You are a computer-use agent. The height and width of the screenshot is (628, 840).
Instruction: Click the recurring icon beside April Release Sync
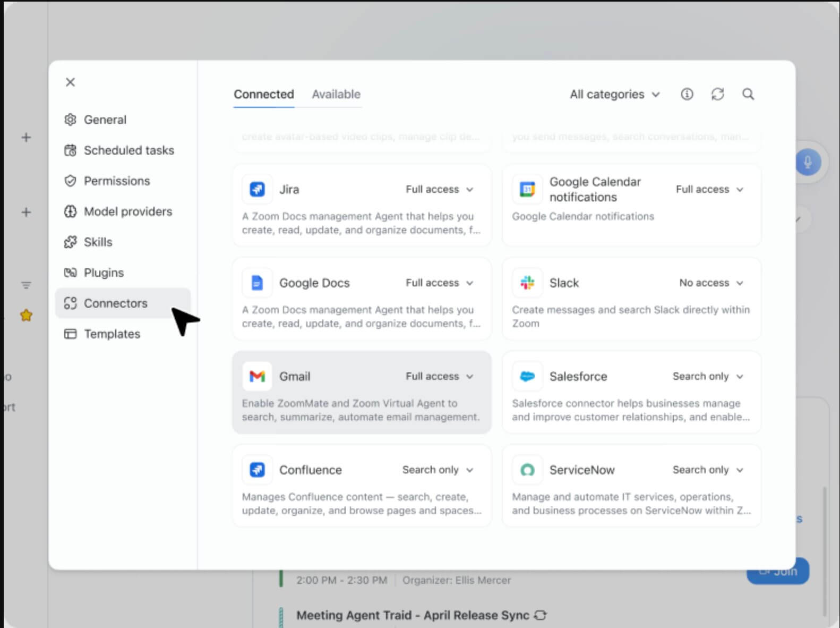pos(540,615)
